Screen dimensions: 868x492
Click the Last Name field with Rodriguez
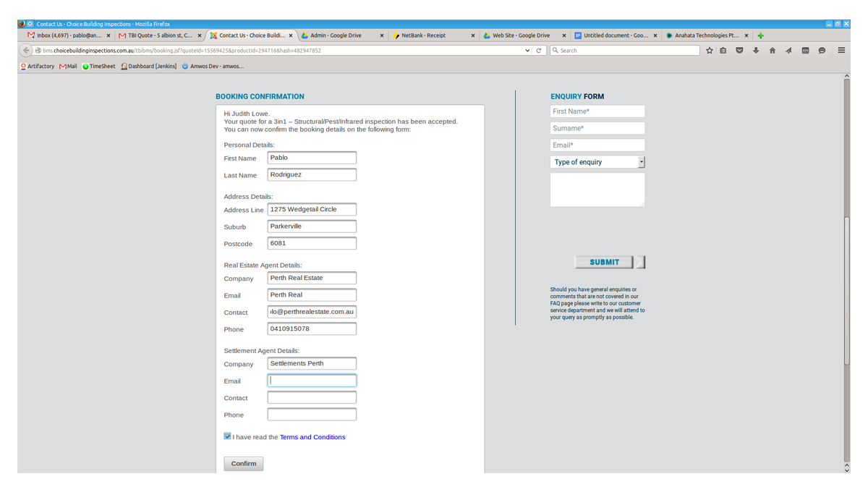pos(312,174)
